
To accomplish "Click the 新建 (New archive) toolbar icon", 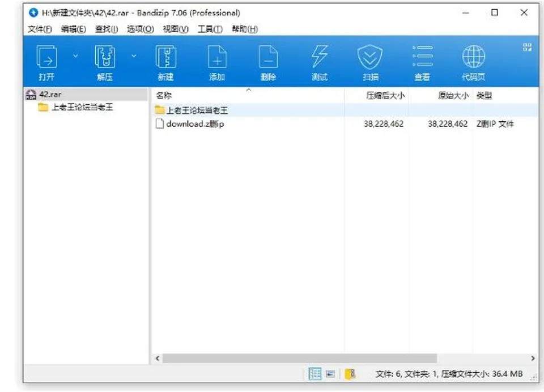I will 165,62.
